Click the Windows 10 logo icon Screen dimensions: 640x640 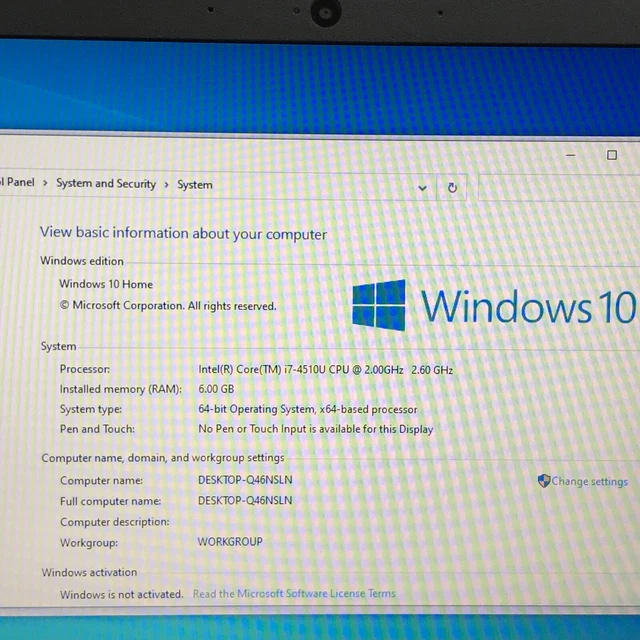[x=379, y=305]
